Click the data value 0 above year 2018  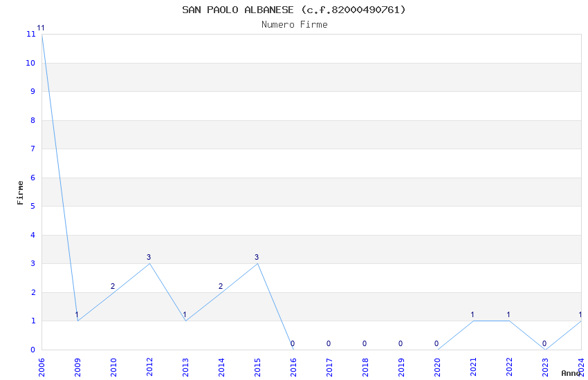pos(365,343)
